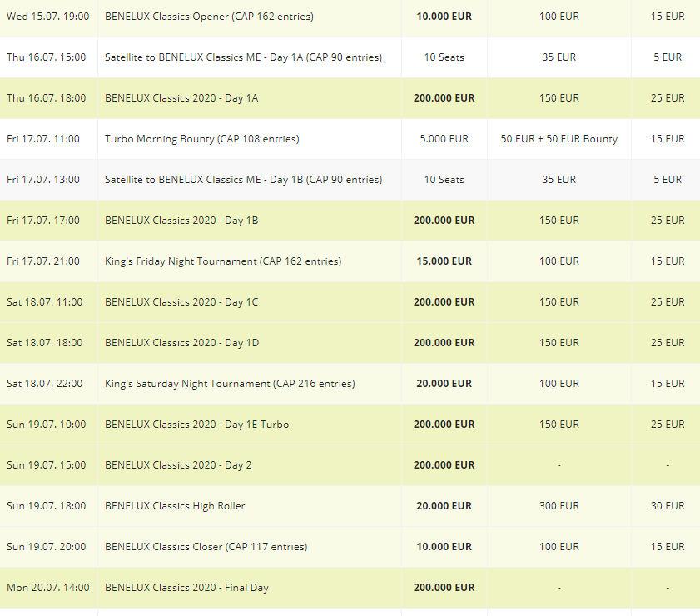
Task: Click '150 EUR' in the 2020 Day 1B row
Action: pos(559,221)
